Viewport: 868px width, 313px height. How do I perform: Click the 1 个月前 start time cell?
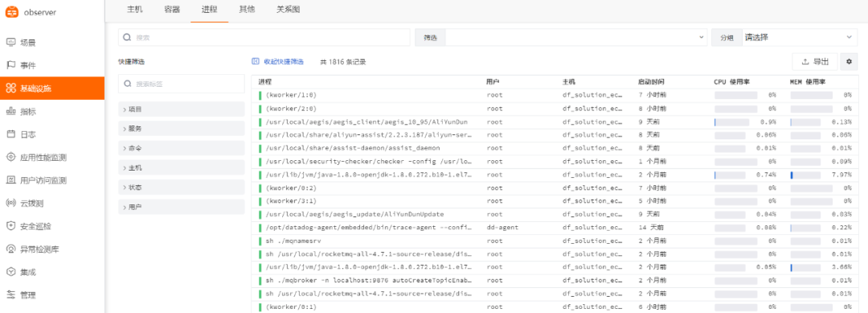[652, 162]
